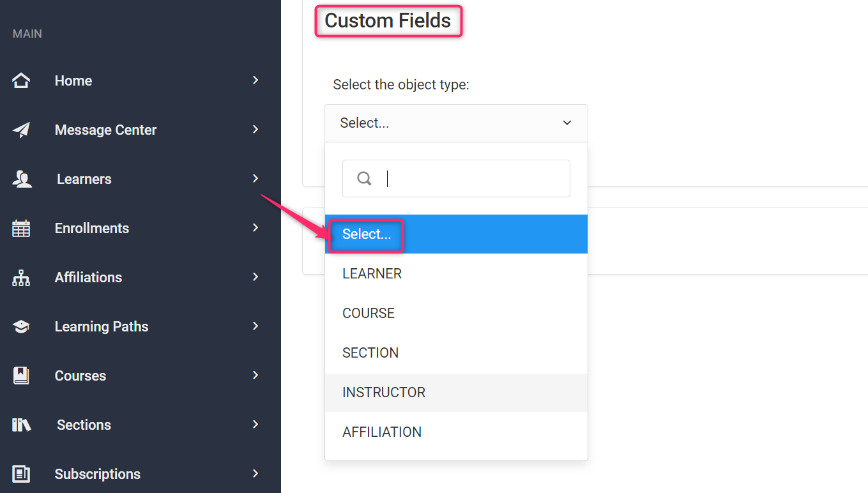Viewport: 868px width, 493px height.
Task: Click the Home house icon in sidebar
Action: [x=21, y=80]
